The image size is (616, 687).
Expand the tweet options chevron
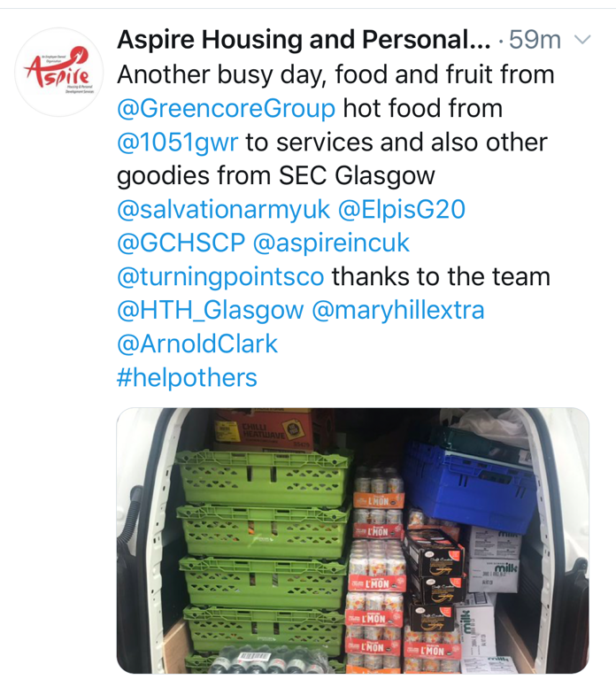tap(582, 40)
